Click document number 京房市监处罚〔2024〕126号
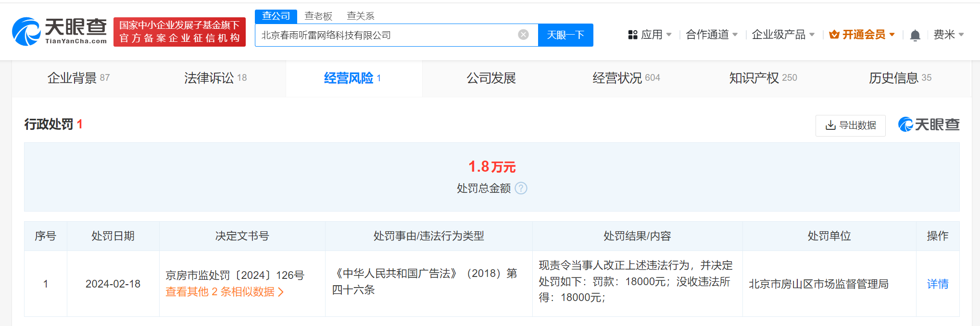The image size is (980, 326). tap(235, 276)
